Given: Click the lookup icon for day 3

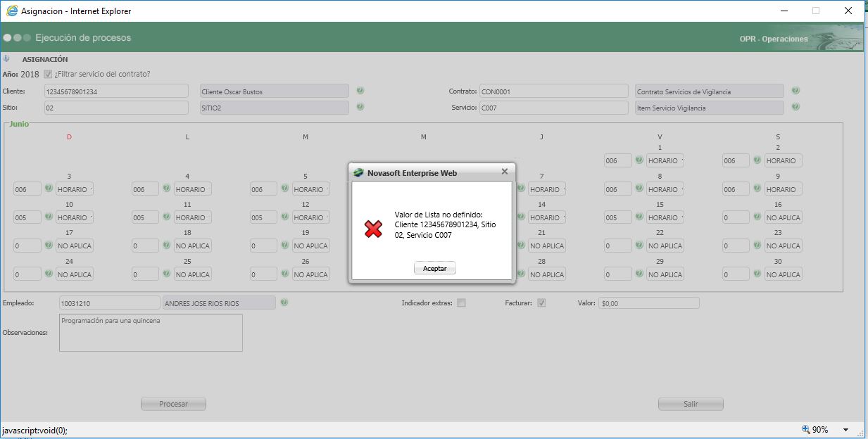Looking at the screenshot, I should (49, 189).
